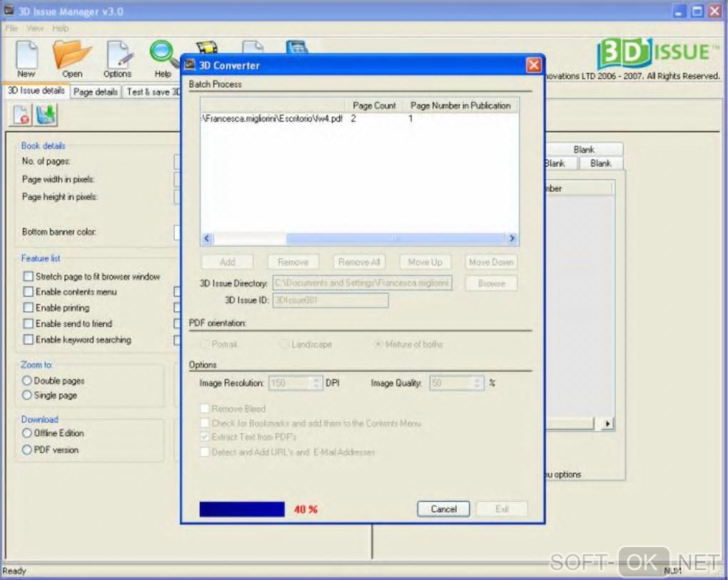Enable Stretch page to fit browser window
The height and width of the screenshot is (580, 728).
point(29,276)
